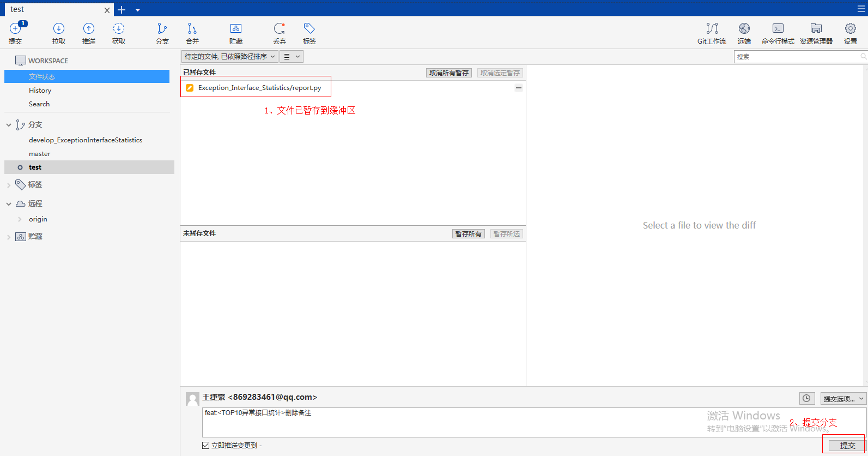The width and height of the screenshot is (868, 456).
Task: Open the Merge (合并) toolbar tool
Action: [192, 33]
